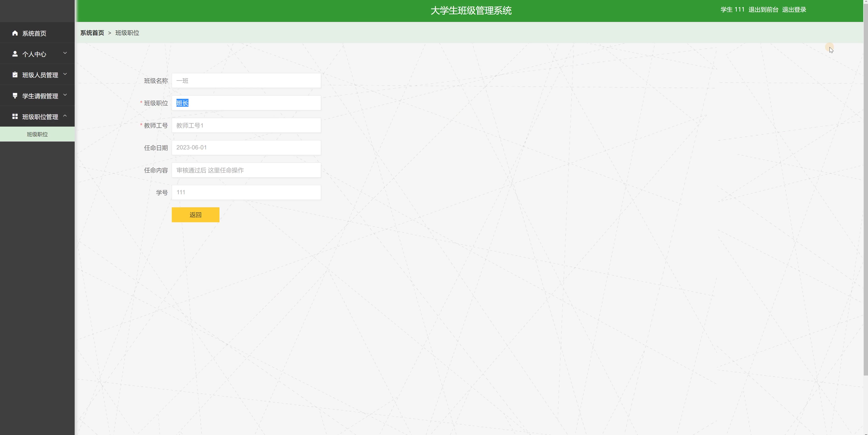Collapse the 班级职位管理 chevron arrow
Viewport: 868px width, 435px height.
coord(65,116)
